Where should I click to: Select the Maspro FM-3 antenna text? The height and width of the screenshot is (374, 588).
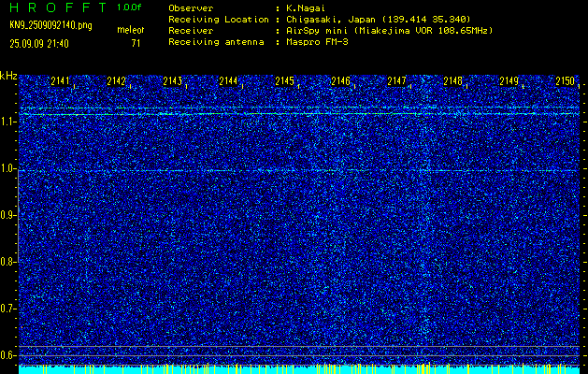click(x=317, y=42)
